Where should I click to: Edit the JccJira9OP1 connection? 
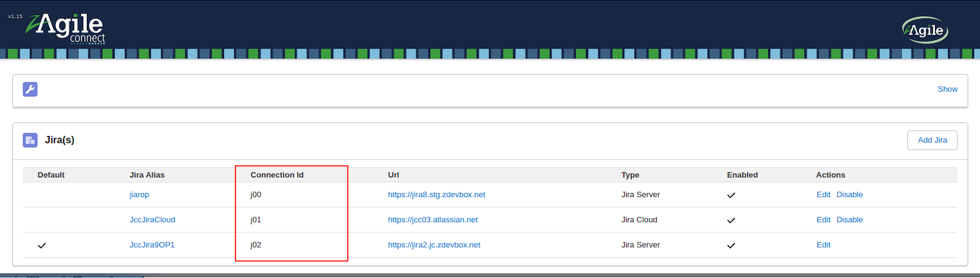823,245
